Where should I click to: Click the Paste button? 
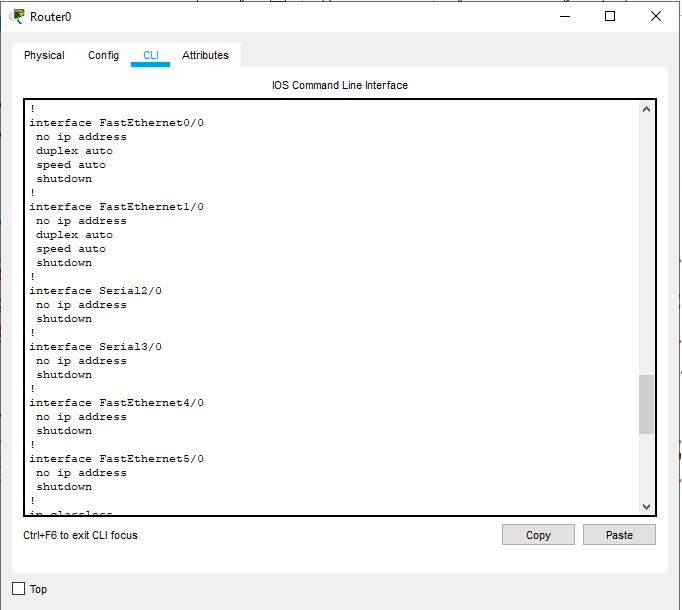pyautogui.click(x=619, y=535)
